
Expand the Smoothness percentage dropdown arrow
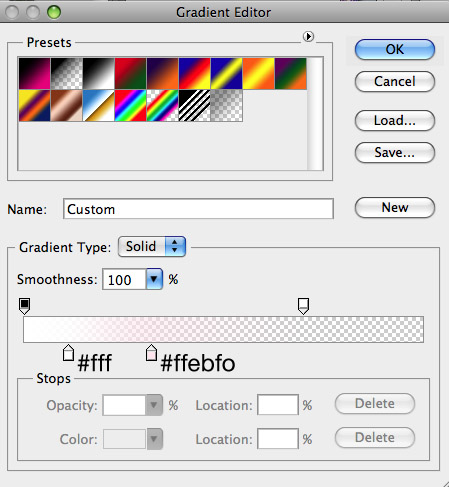pyautogui.click(x=154, y=279)
